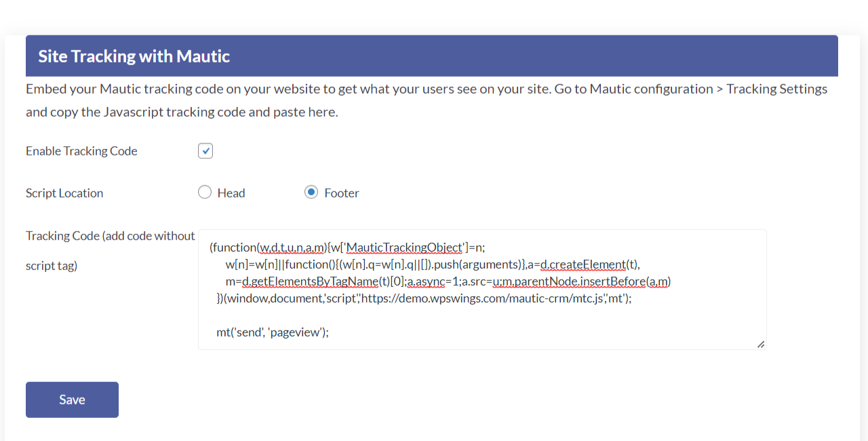The width and height of the screenshot is (868, 441).
Task: Select the Head script location radio
Action: pyautogui.click(x=205, y=193)
